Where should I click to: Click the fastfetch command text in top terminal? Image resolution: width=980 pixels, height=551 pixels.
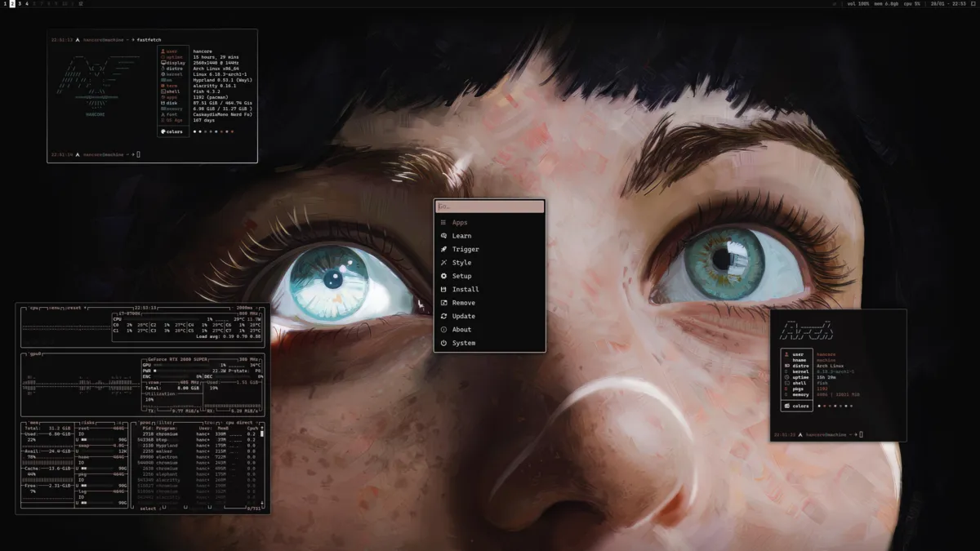[x=149, y=39]
